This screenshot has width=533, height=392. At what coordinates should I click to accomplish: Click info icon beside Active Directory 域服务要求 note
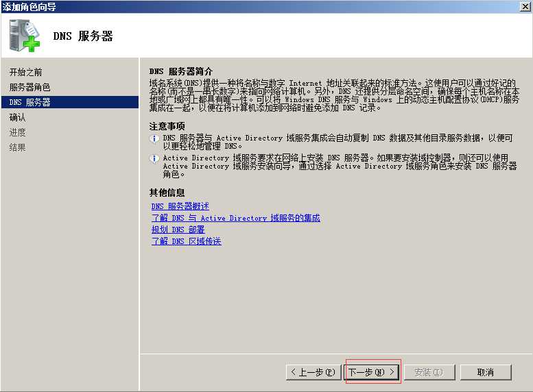(x=154, y=158)
